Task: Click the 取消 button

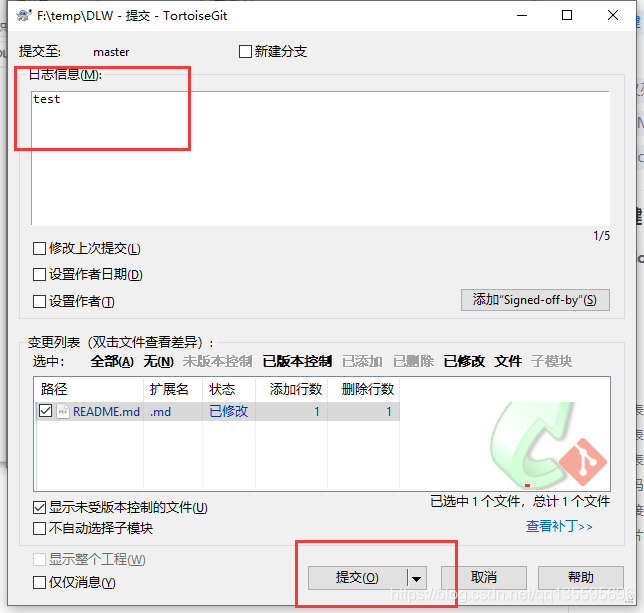Action: click(x=484, y=578)
